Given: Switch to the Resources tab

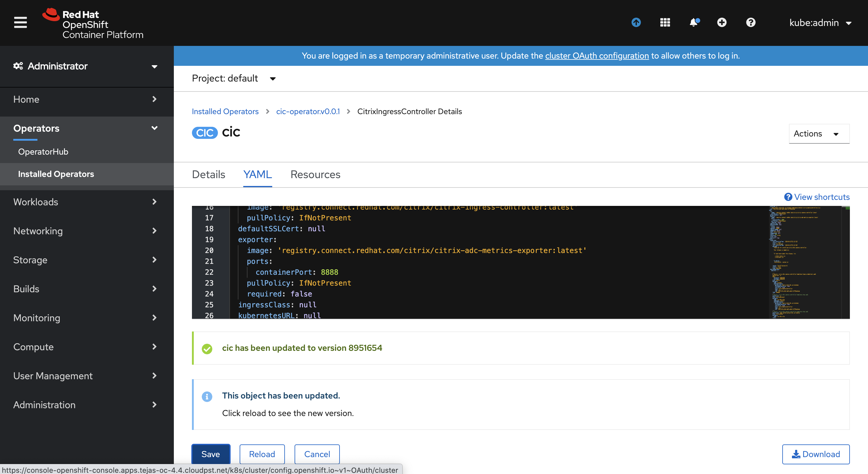Looking at the screenshot, I should point(315,174).
